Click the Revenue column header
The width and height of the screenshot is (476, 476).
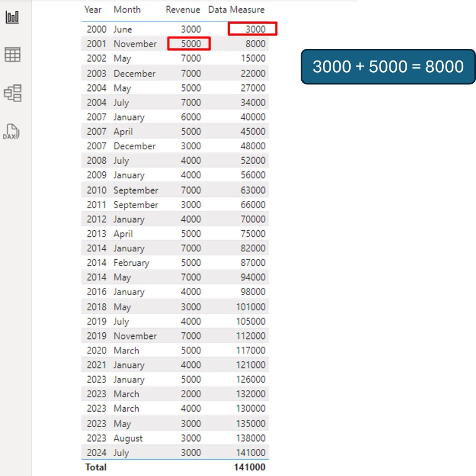pos(183,9)
